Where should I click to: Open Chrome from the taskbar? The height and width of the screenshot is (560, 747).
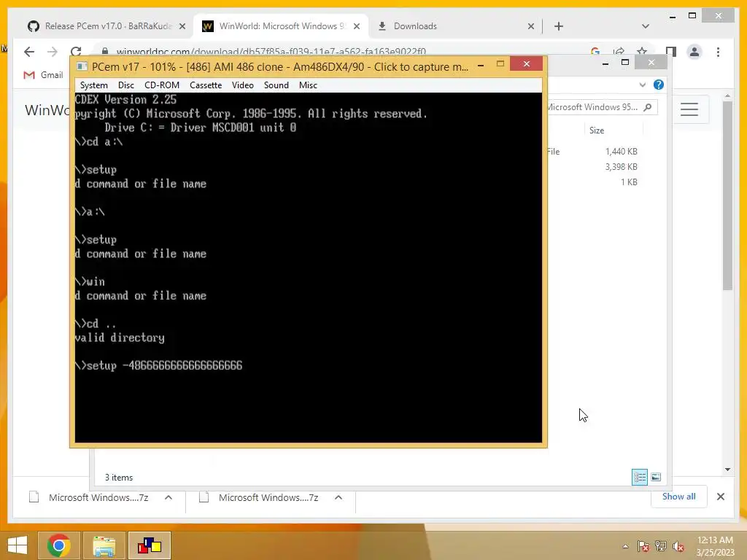point(59,545)
